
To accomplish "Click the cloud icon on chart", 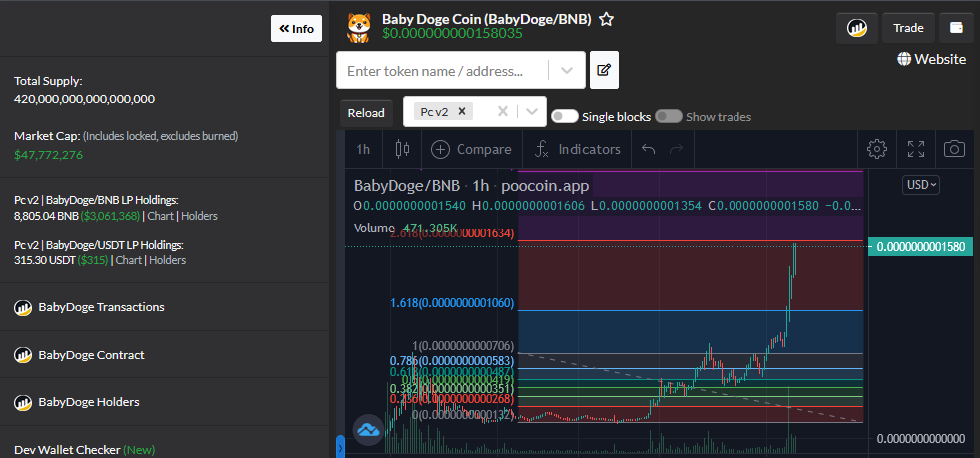I will [368, 430].
